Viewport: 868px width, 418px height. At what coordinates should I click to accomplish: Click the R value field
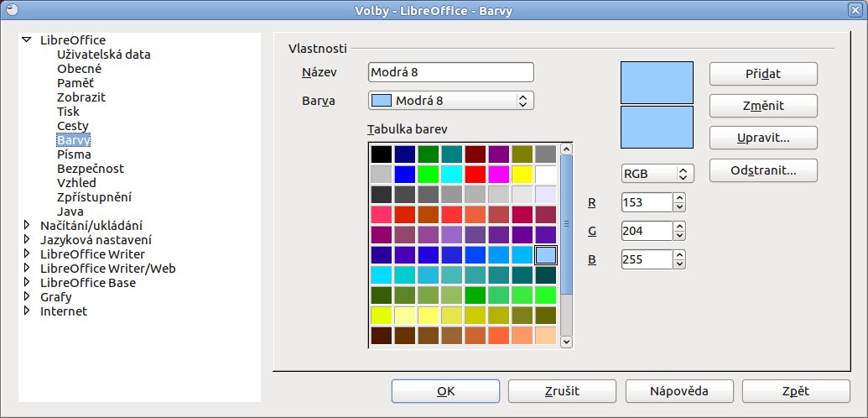click(x=647, y=202)
